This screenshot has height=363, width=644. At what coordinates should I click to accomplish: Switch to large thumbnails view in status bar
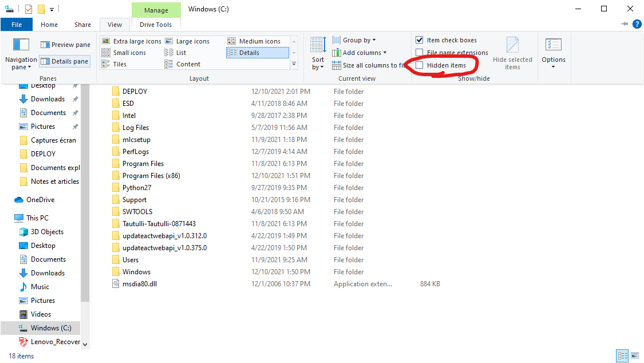634,356
